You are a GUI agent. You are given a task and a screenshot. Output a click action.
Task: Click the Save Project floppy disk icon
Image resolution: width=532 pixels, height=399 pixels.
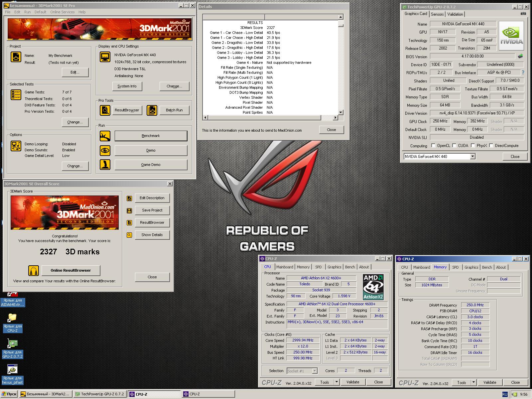coord(129,210)
